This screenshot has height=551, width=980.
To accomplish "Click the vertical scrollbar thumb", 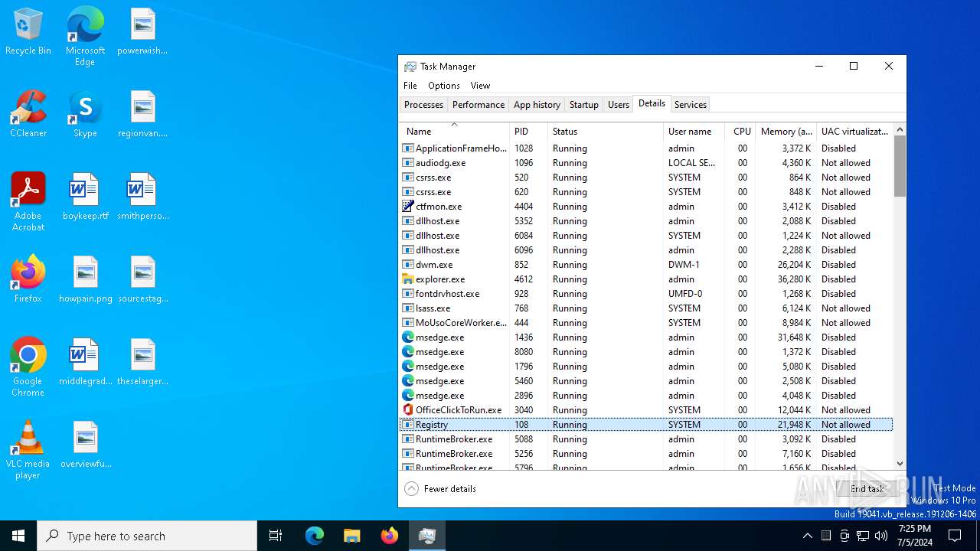I will click(900, 166).
